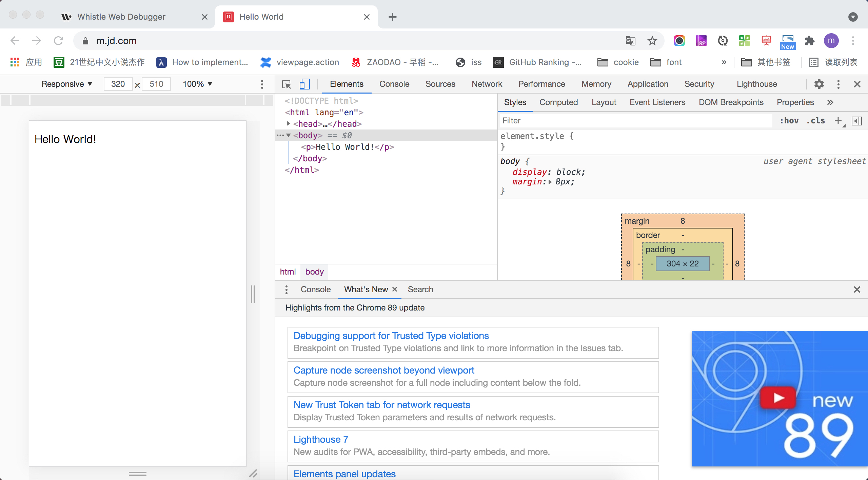Play the Chrome 89 video thumbnail
This screenshot has height=480, width=868.
pos(778,398)
